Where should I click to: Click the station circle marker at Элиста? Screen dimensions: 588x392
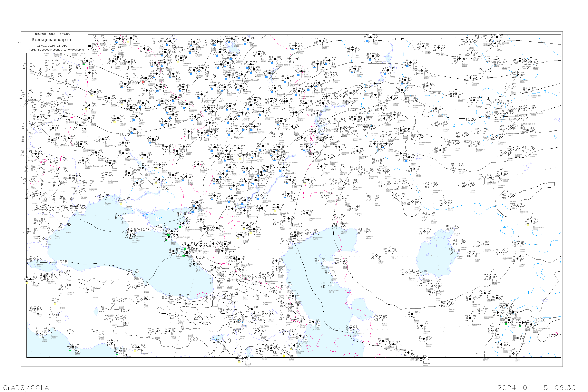click(254, 229)
